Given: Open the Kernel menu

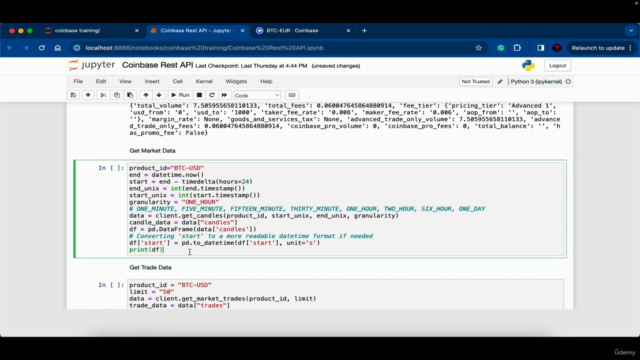Looking at the screenshot, I should [204, 81].
